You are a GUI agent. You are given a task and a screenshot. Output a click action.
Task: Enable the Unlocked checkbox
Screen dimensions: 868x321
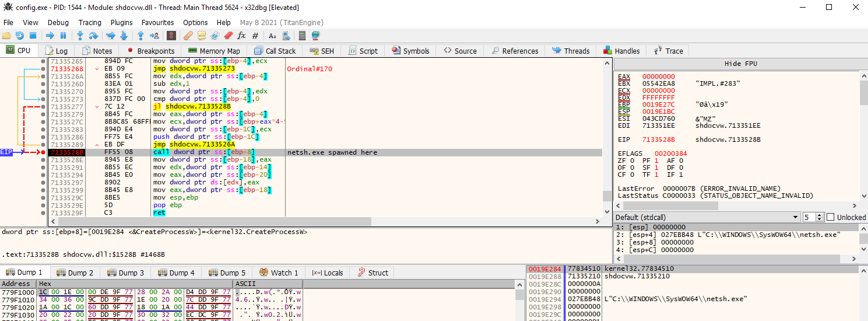pyautogui.click(x=831, y=217)
